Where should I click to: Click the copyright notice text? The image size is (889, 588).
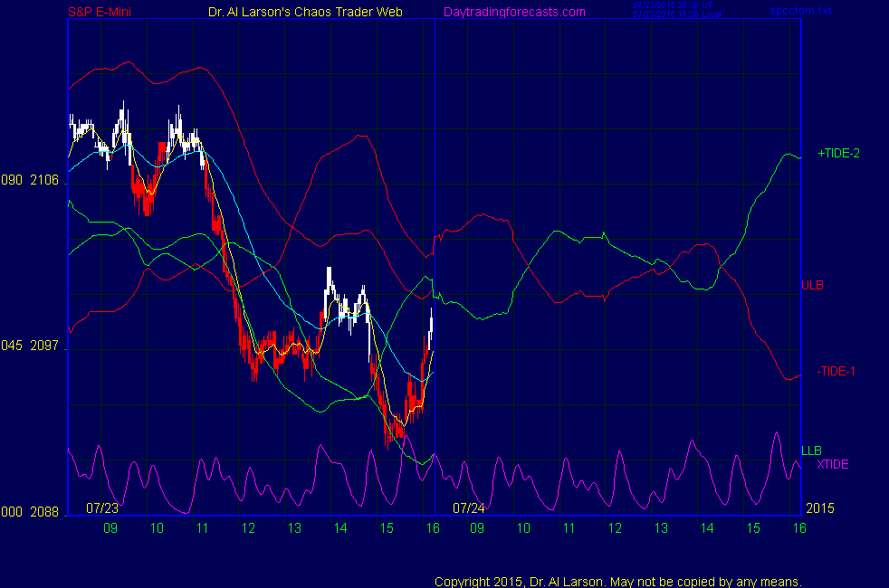tap(618, 581)
